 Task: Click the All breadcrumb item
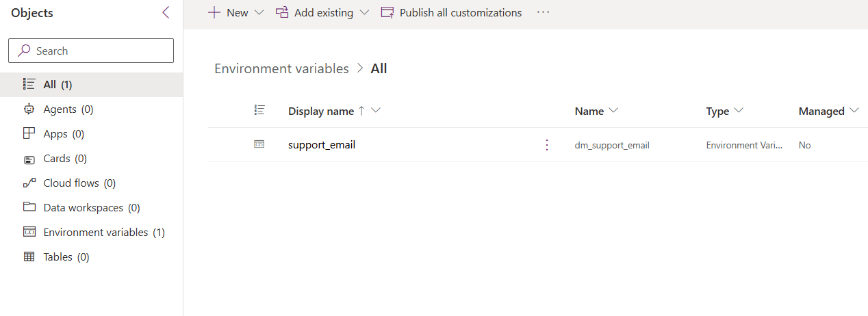379,68
